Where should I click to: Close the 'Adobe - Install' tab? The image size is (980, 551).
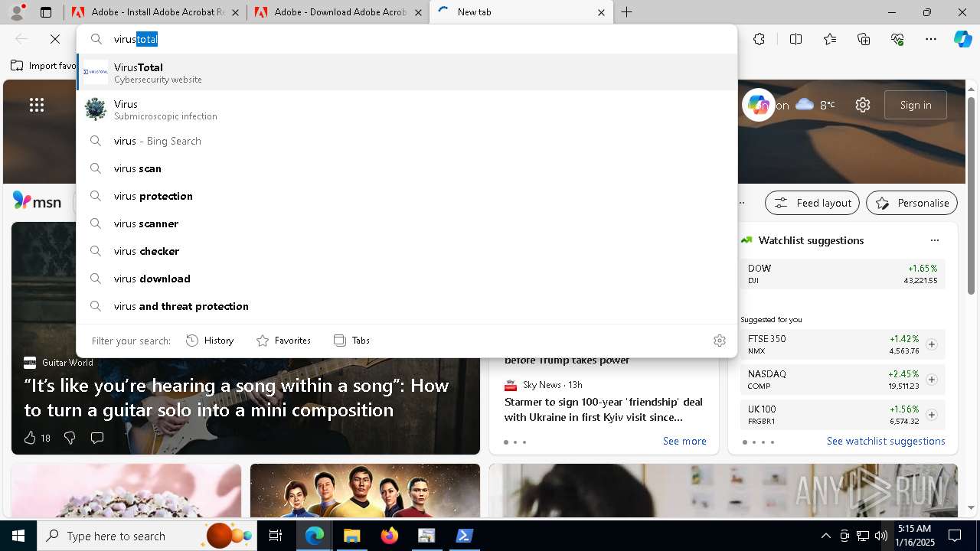tap(235, 12)
